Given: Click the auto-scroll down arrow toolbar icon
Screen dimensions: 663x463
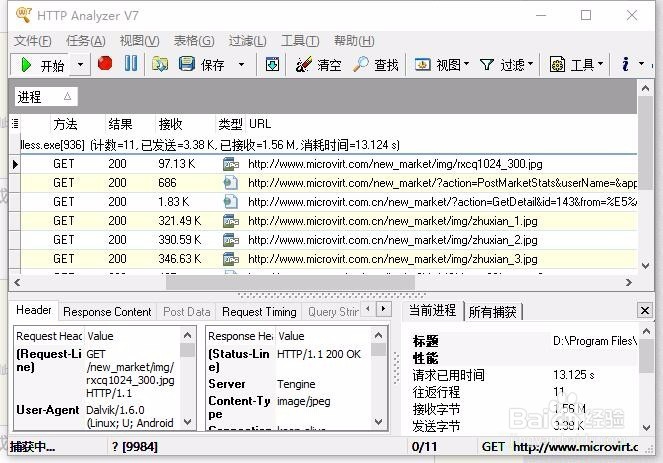Looking at the screenshot, I should point(272,65).
